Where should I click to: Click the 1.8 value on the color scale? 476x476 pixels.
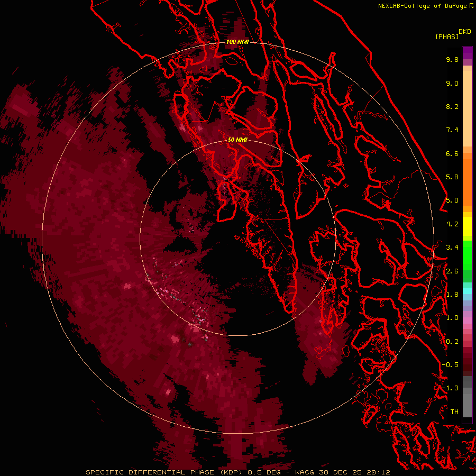pyautogui.click(x=452, y=295)
